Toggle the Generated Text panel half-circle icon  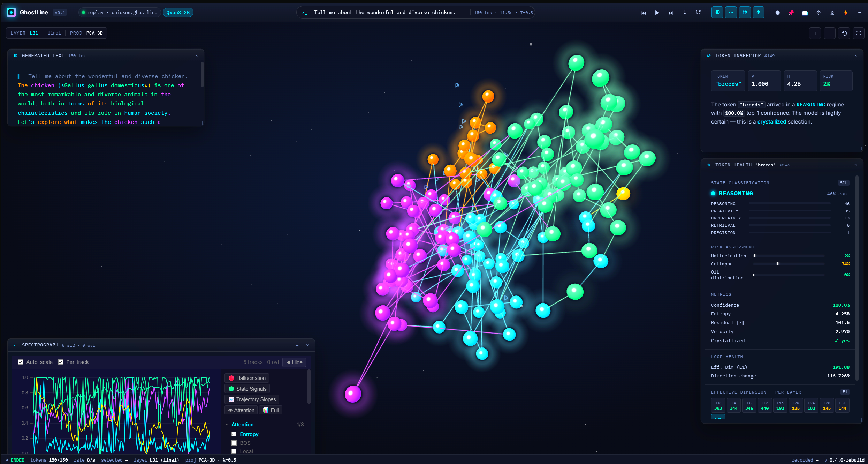point(717,12)
